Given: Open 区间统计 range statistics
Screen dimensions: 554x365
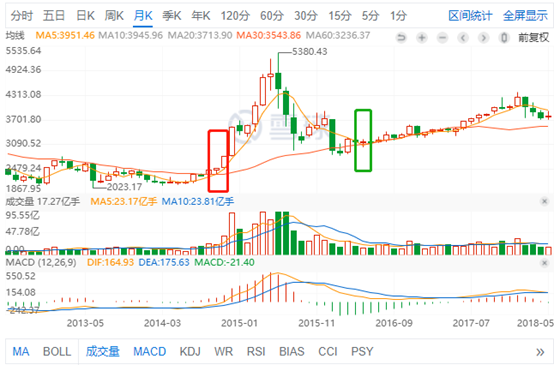Looking at the screenshot, I should 470,16.
